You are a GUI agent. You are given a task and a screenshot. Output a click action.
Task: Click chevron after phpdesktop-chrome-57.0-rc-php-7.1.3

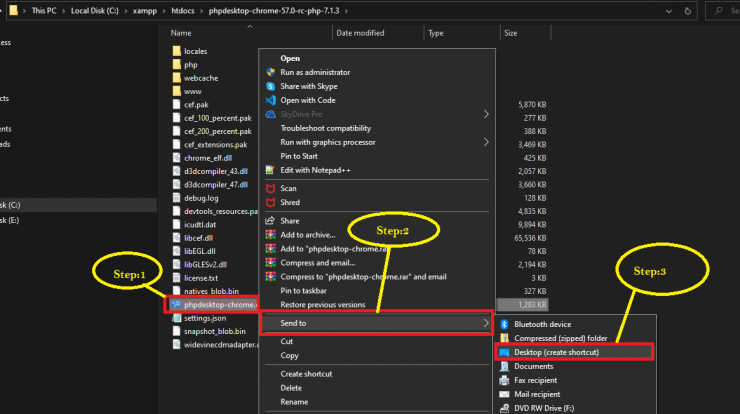point(346,11)
